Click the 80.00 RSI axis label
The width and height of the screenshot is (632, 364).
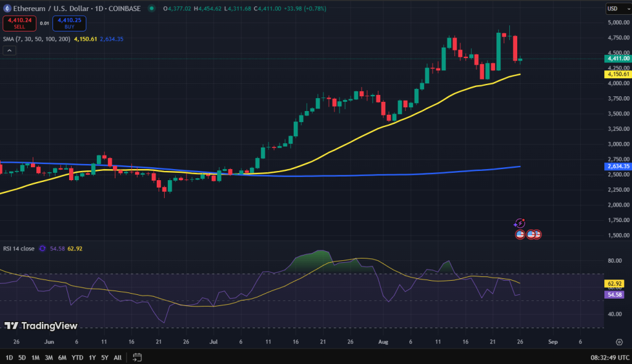(615, 261)
